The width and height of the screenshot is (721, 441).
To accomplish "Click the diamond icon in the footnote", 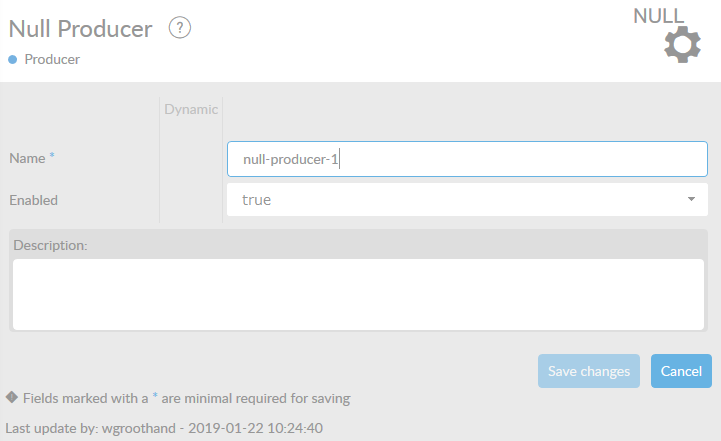I will tap(11, 397).
